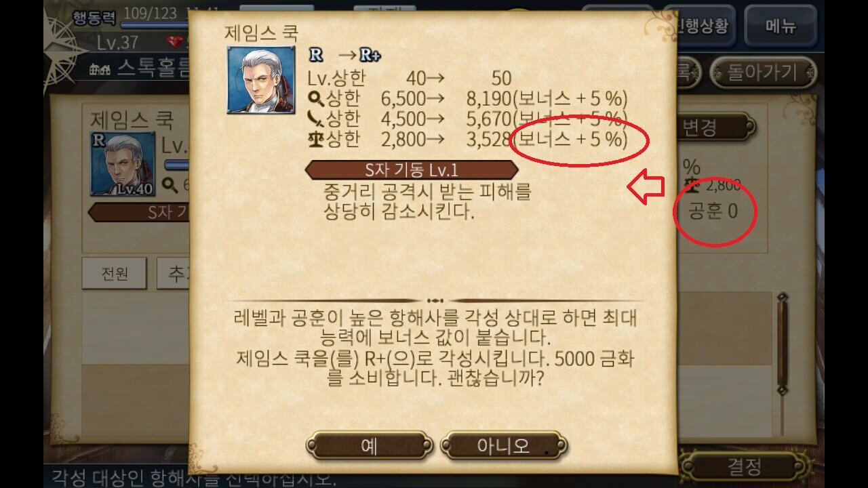Tap James Cook Lv.40 card portrait
The height and width of the screenshot is (488, 868).
(x=123, y=163)
